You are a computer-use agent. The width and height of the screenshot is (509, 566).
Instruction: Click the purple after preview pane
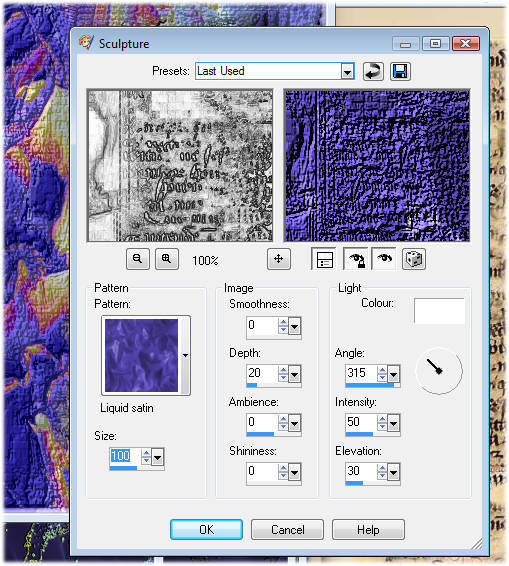377,165
